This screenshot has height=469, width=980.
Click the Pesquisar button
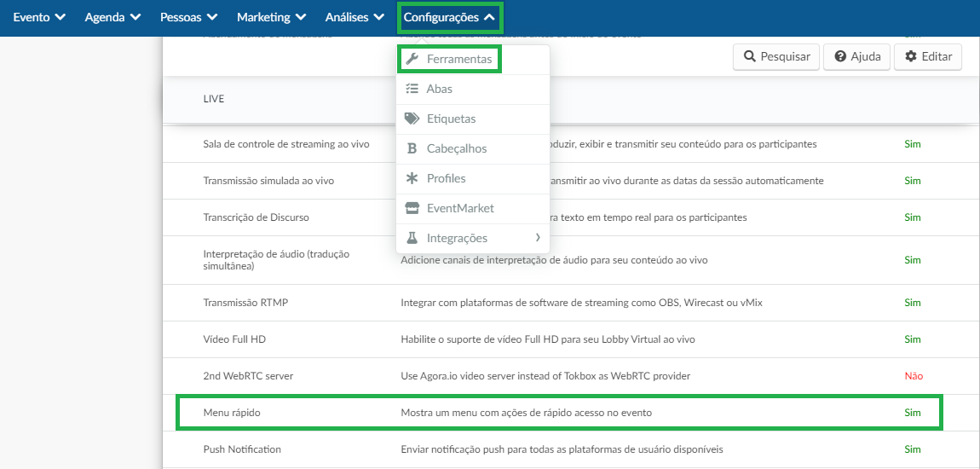pos(775,57)
